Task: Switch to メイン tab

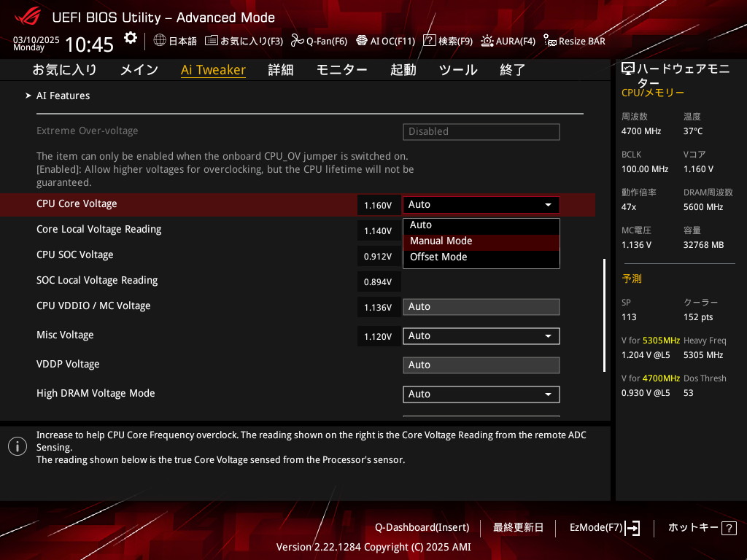Action: tap(139, 70)
